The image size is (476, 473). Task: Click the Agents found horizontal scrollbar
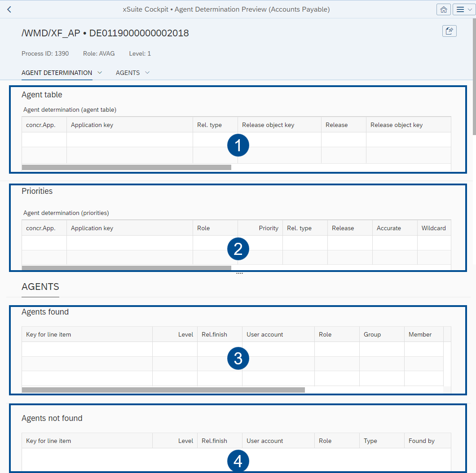[x=163, y=390]
